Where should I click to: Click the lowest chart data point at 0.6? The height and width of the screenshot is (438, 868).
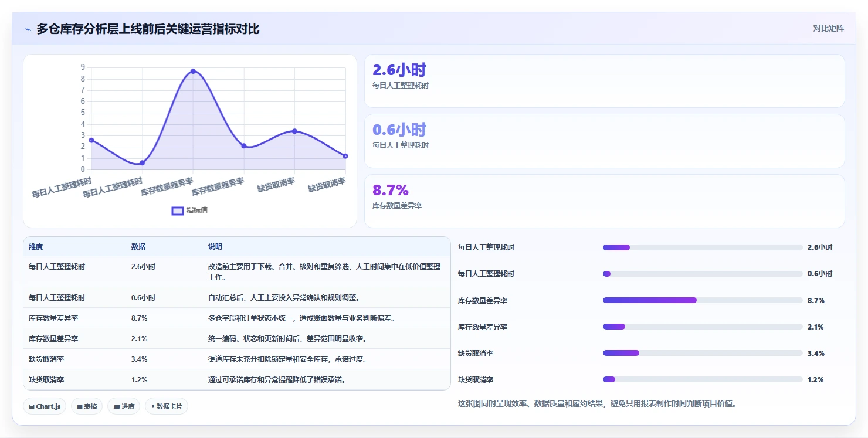pyautogui.click(x=142, y=163)
